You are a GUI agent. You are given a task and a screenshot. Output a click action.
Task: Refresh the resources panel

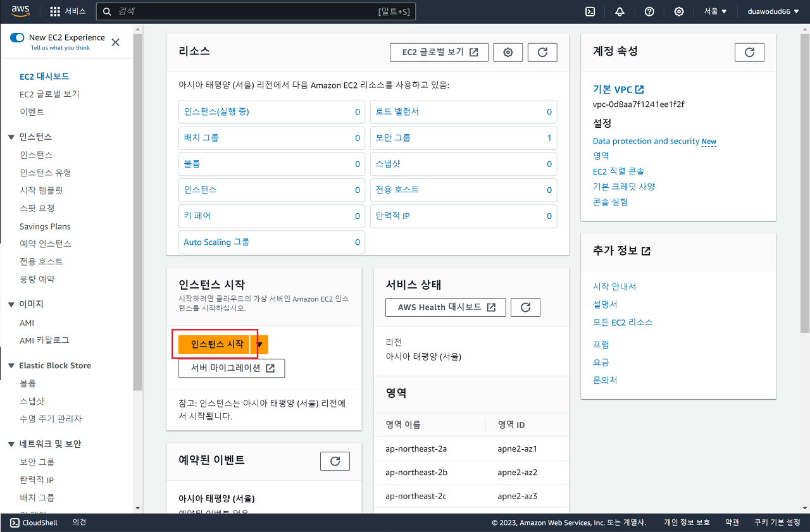[542, 53]
